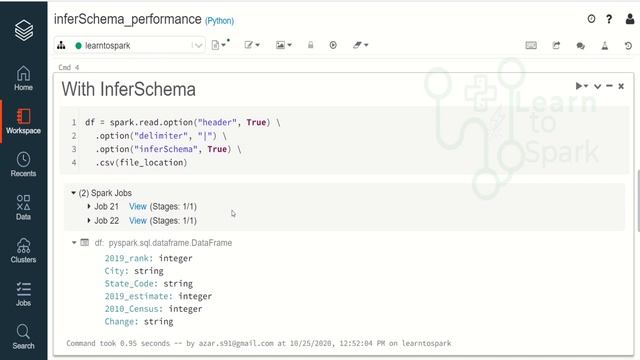
Task: Open the Run cell dropdown
Action: point(581,86)
